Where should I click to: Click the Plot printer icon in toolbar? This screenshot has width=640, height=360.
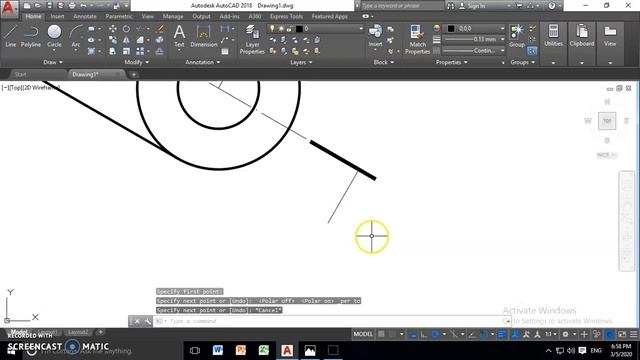pyautogui.click(x=72, y=6)
